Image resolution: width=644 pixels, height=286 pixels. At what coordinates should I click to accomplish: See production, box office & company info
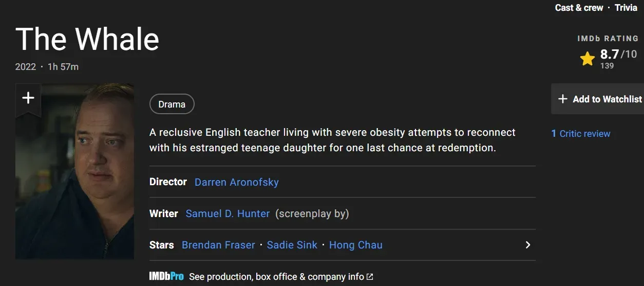click(x=276, y=277)
